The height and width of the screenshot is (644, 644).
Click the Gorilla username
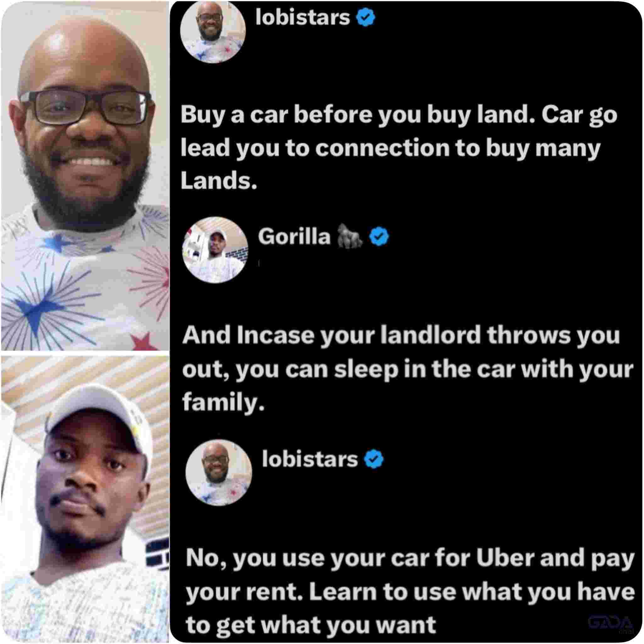[294, 237]
